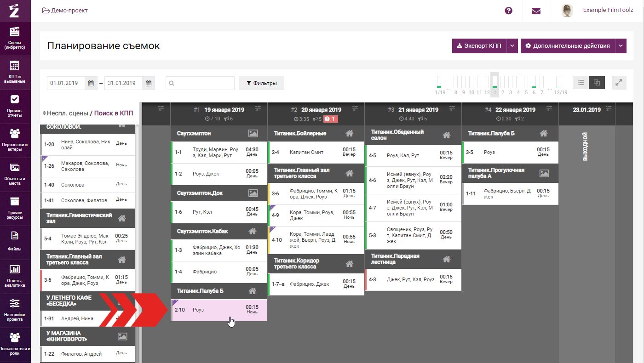Screen dimensions: 644x363
Task: Switch to board columns view mode
Action: point(597,83)
